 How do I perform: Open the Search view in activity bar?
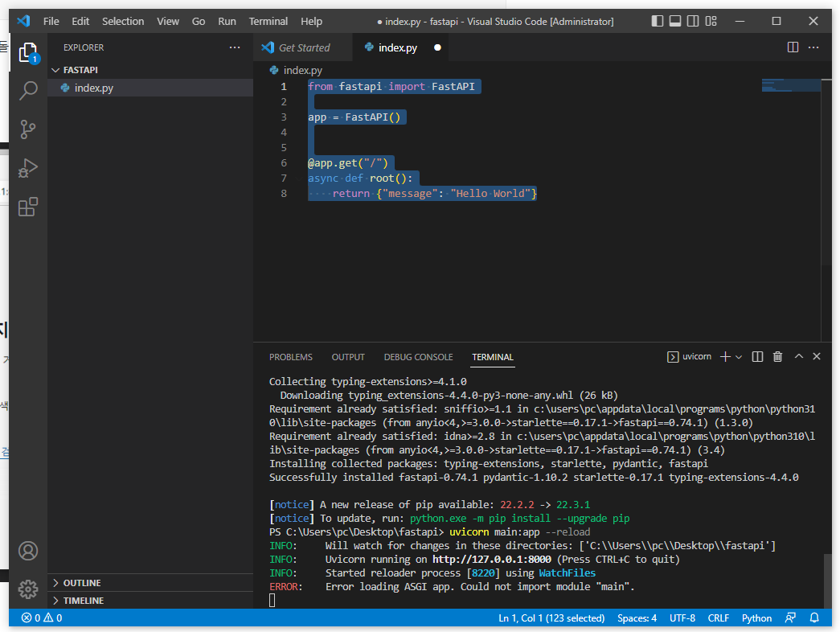[x=28, y=91]
